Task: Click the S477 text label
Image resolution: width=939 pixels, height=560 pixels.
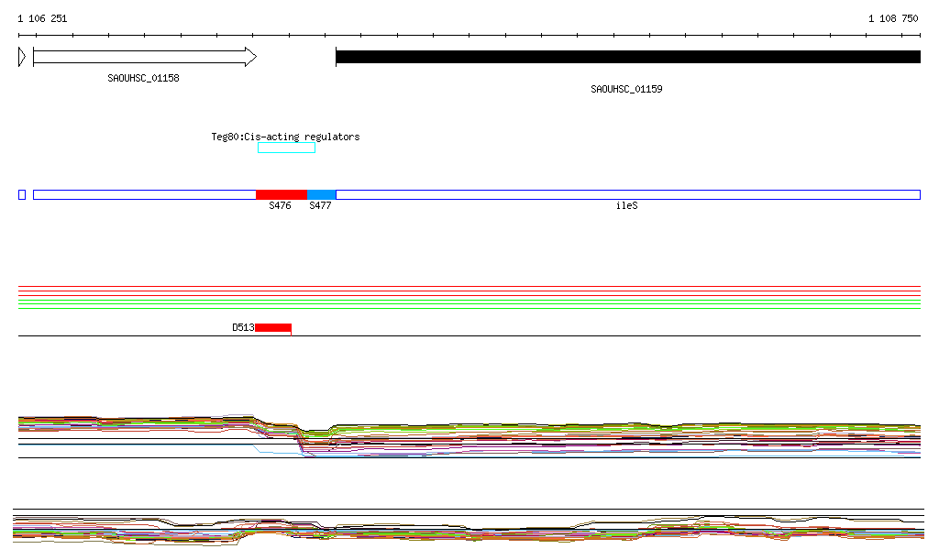Action: (x=320, y=206)
